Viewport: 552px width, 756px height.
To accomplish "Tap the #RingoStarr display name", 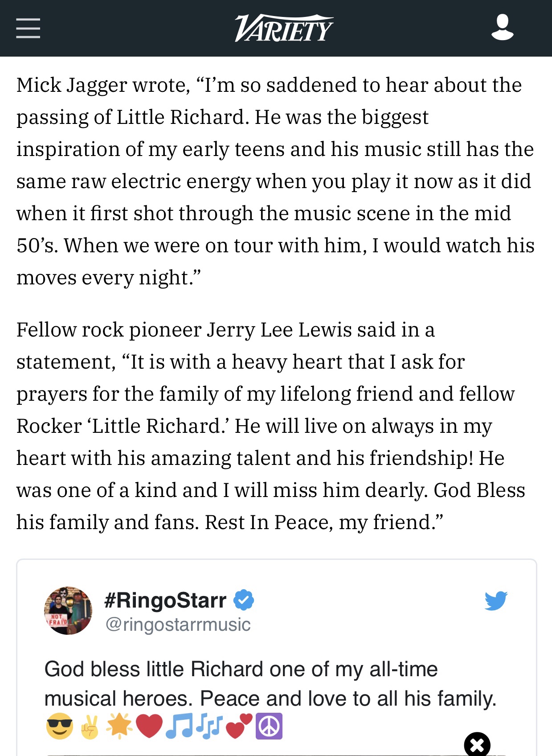I will point(165,600).
